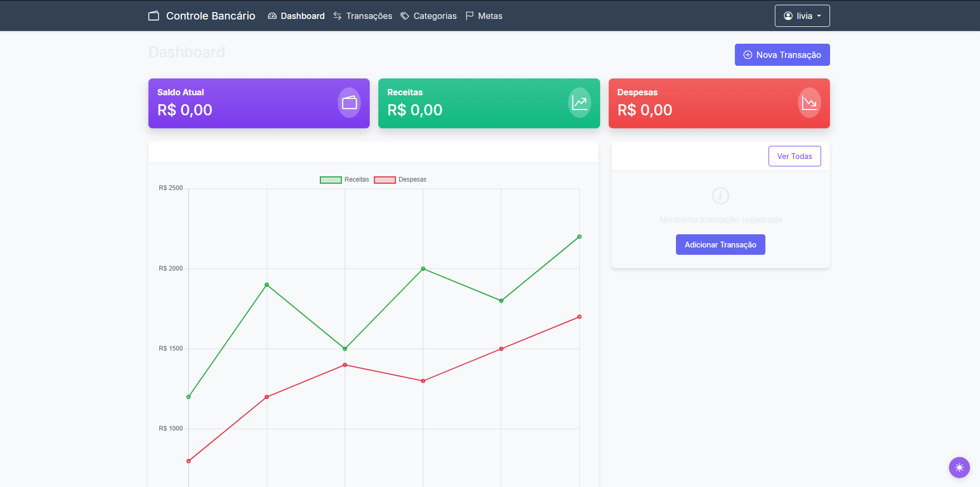Click the wallet icon on Saldo Atual card
Screen dimensions: 980x487
pyautogui.click(x=349, y=103)
